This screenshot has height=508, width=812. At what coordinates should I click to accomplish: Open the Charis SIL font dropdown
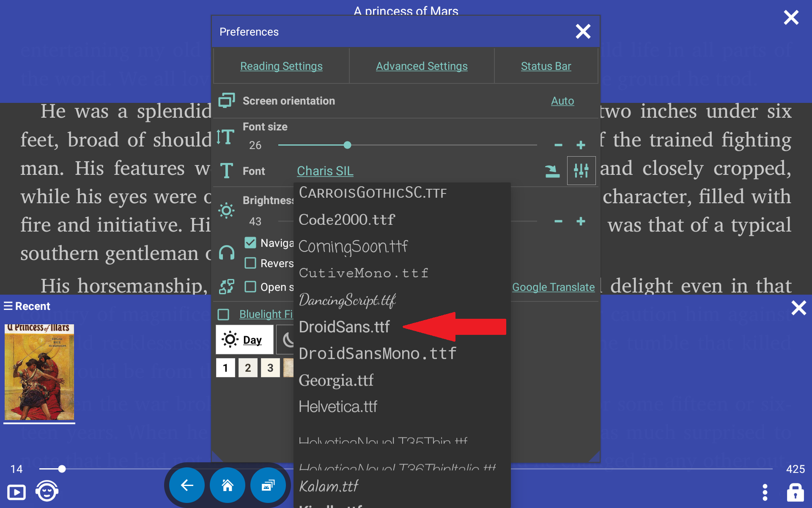(x=325, y=171)
